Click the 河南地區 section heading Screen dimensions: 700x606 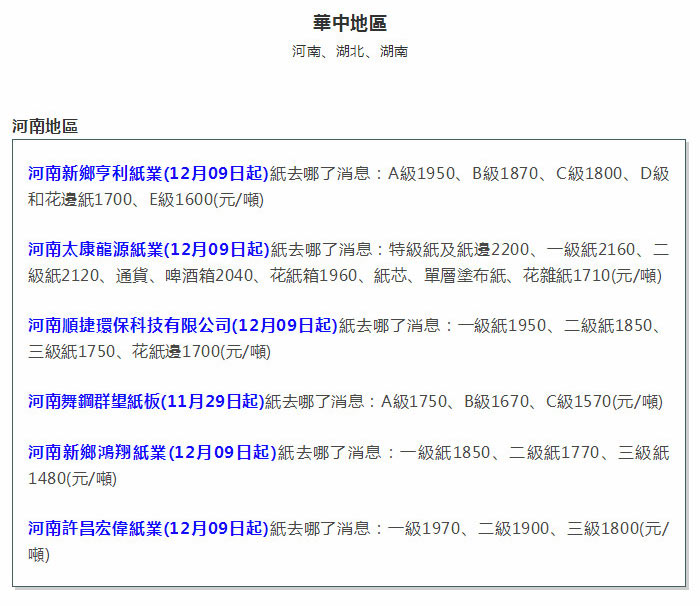pyautogui.click(x=45, y=126)
